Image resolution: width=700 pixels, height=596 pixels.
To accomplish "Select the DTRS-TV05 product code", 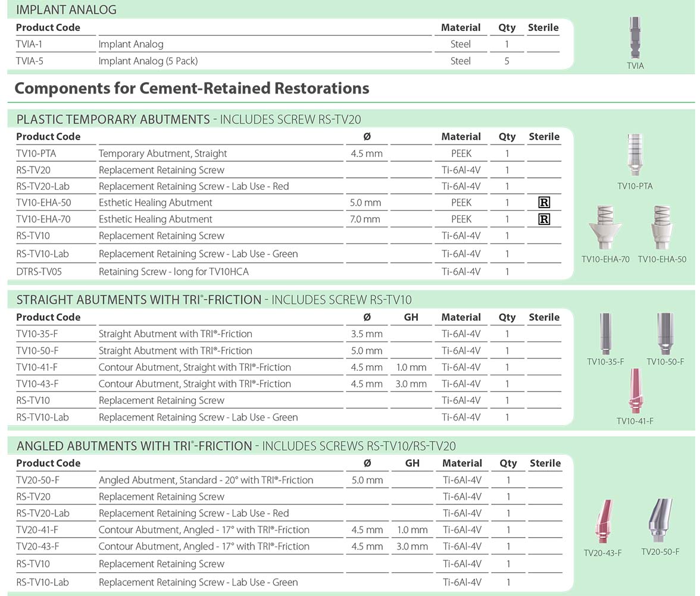I will click(39, 271).
